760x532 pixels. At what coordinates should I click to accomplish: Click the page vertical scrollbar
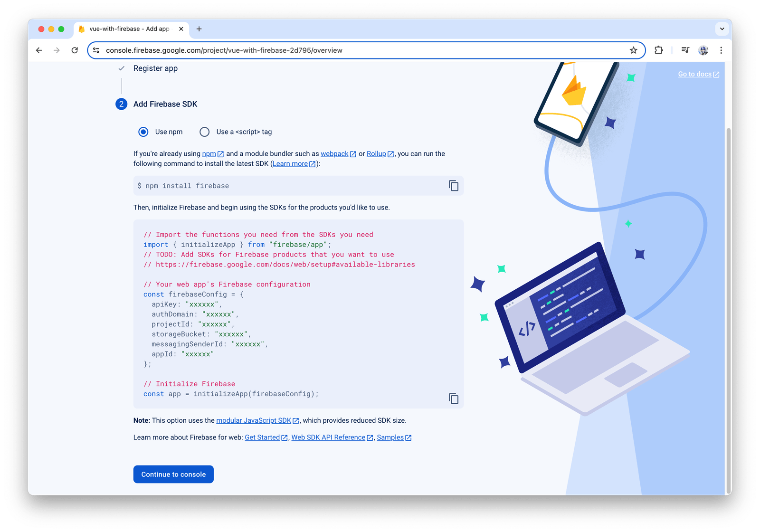(728, 311)
